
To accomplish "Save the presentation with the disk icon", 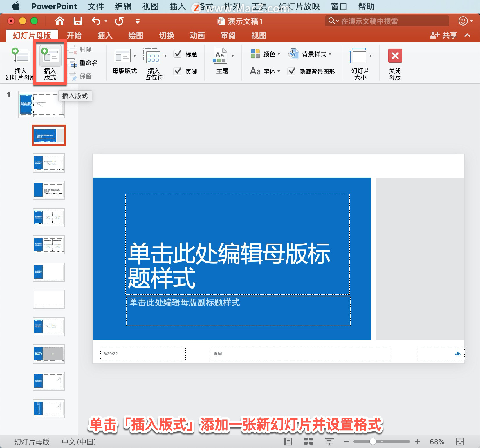I will coord(78,21).
